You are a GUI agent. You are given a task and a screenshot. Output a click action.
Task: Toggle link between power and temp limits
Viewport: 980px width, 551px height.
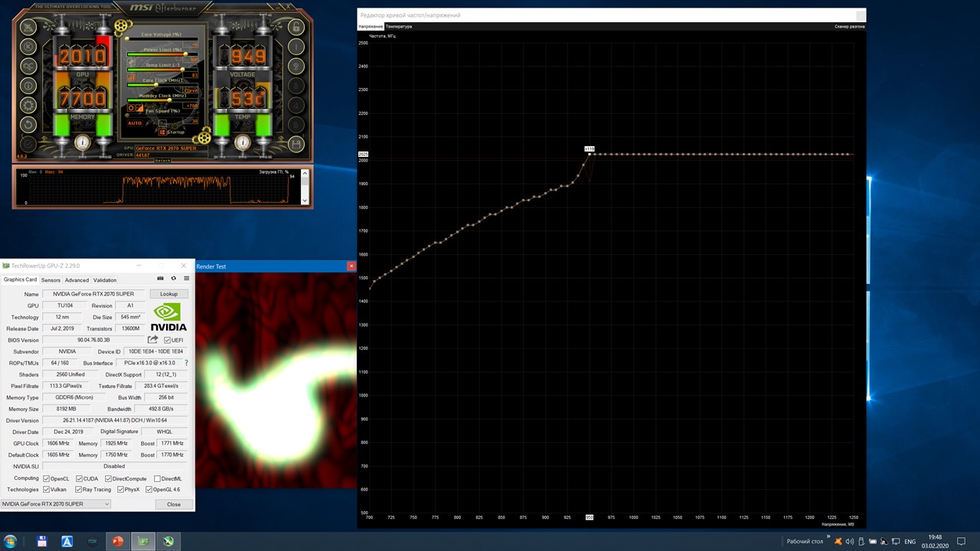point(131,61)
